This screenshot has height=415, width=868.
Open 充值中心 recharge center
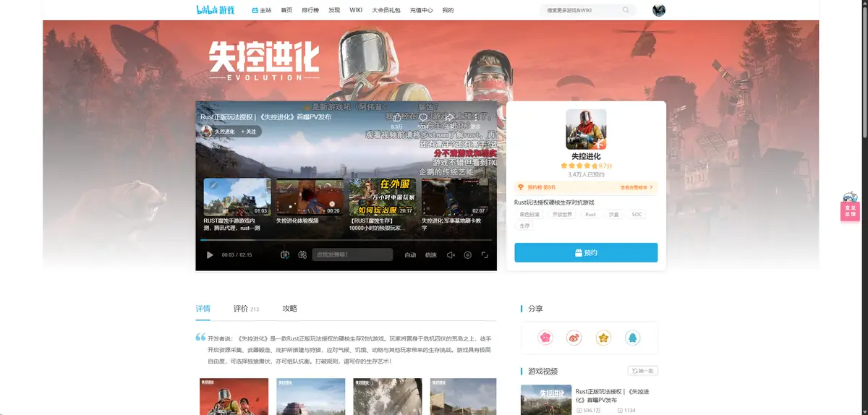(421, 10)
